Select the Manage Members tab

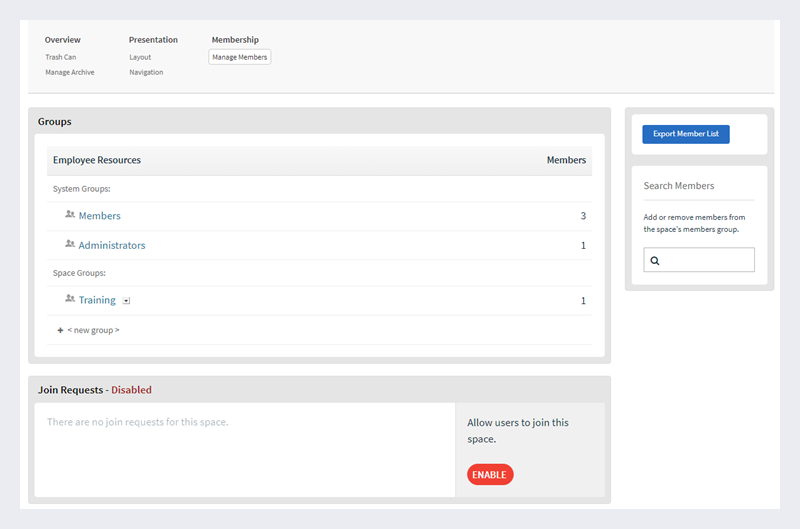tap(239, 57)
